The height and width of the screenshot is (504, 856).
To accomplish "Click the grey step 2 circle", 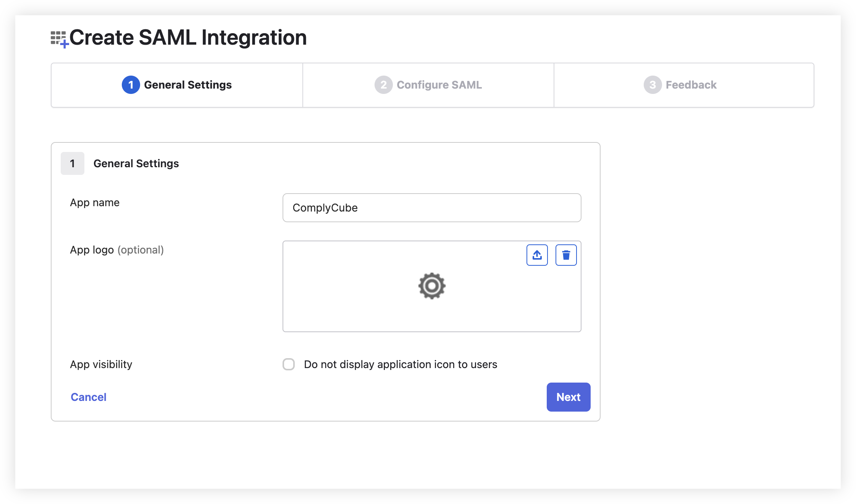I will pos(383,85).
